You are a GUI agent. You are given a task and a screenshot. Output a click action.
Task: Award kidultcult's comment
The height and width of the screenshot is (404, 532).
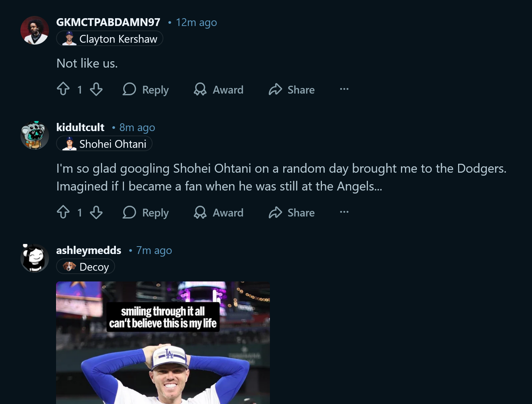(219, 212)
